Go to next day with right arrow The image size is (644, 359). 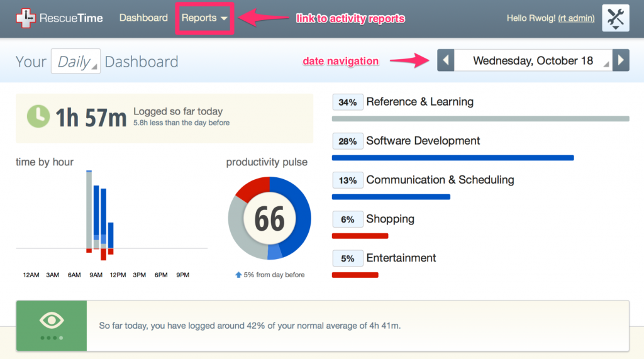coord(621,61)
